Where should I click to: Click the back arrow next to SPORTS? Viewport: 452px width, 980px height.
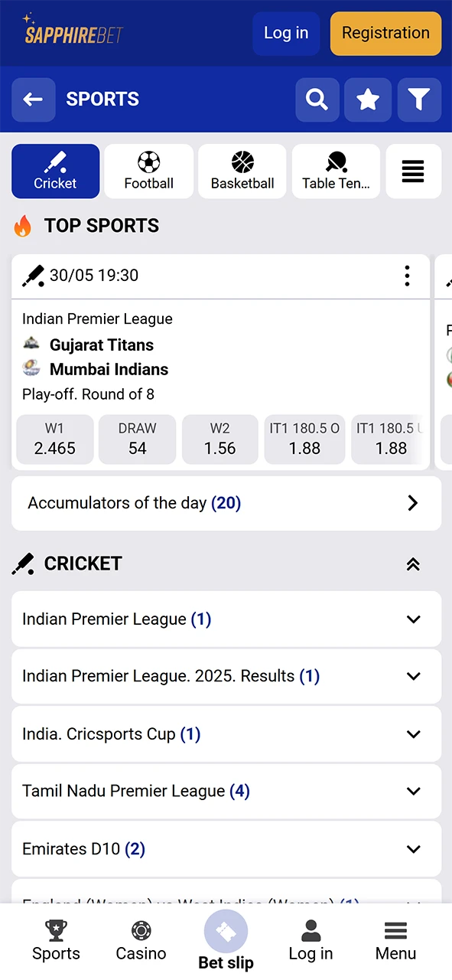pos(33,100)
